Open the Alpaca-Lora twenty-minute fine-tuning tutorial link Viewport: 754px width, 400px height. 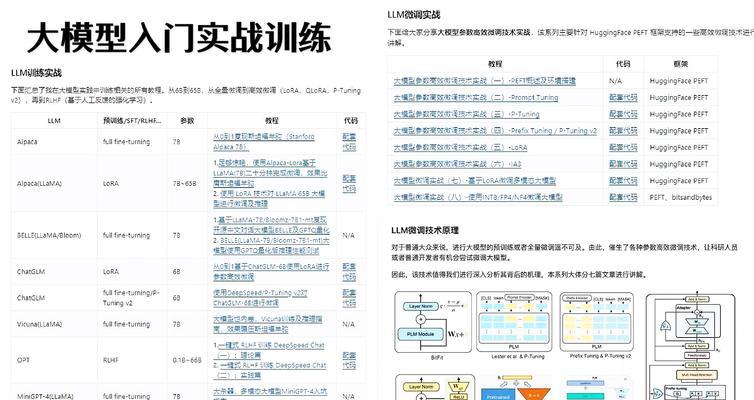270,173
